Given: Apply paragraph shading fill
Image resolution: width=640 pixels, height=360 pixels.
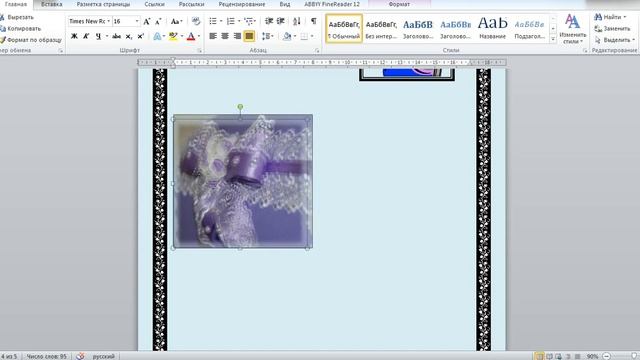Looking at the screenshot, I should coord(287,36).
